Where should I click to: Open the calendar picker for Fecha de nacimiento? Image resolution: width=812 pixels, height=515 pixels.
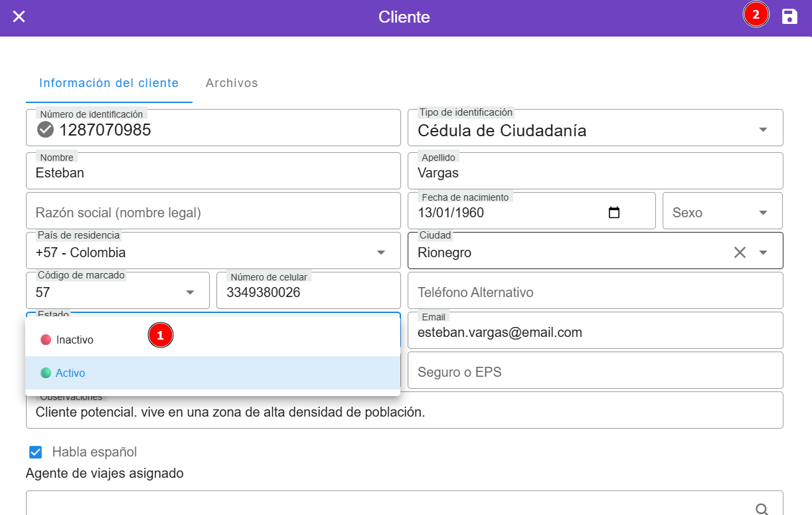coord(614,213)
